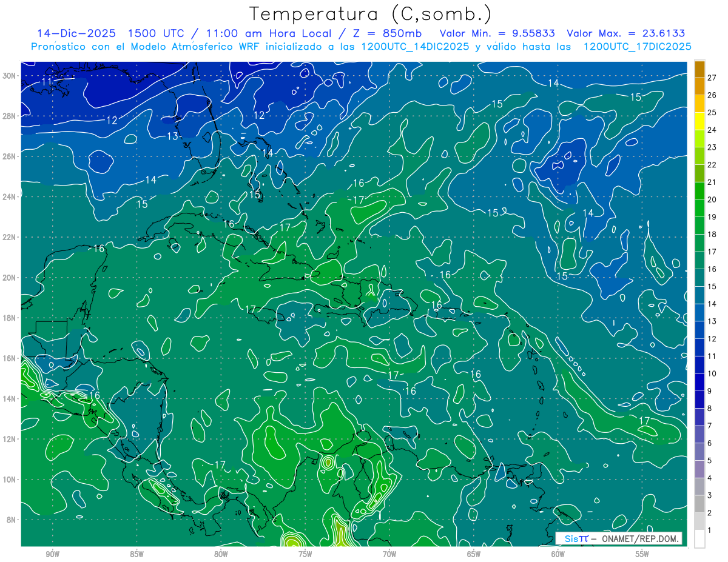Click color scale tick label '21'

(712, 182)
